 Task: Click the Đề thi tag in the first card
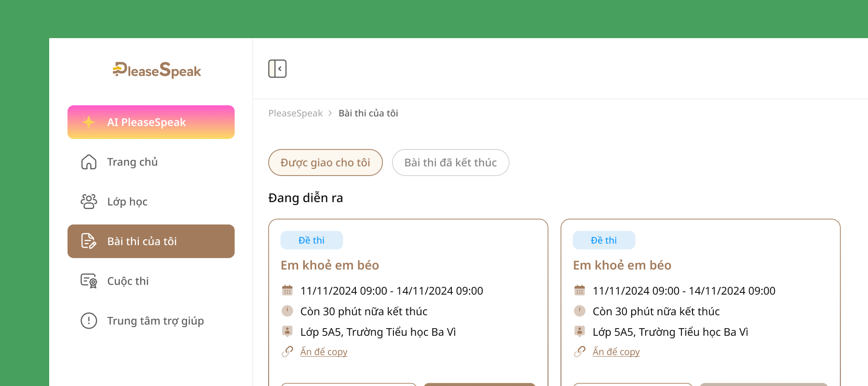[312, 240]
